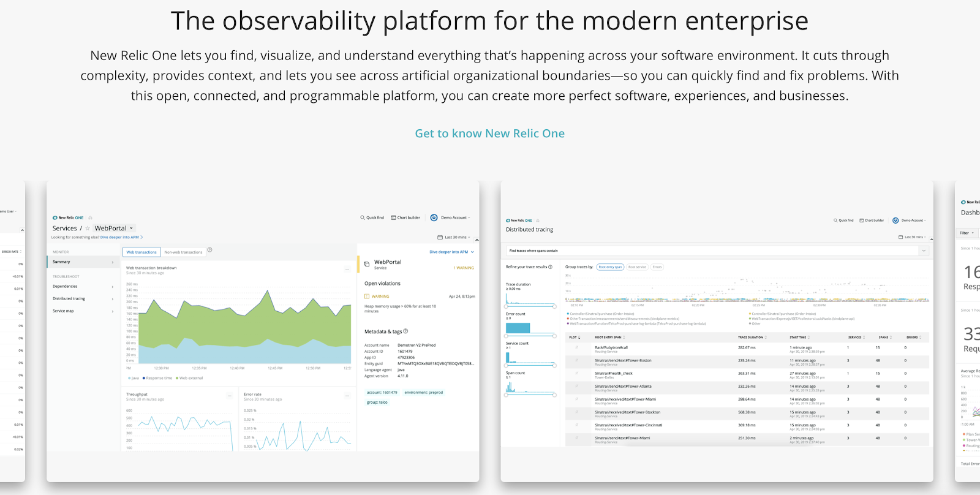Open ellipsis menu on Web transaction breakdown chart
The height and width of the screenshot is (495, 980).
[348, 270]
